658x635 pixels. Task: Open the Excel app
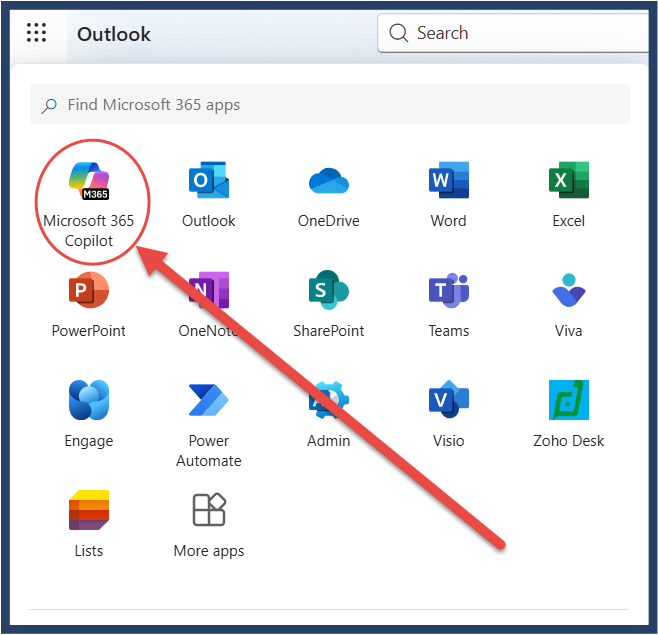click(x=569, y=194)
